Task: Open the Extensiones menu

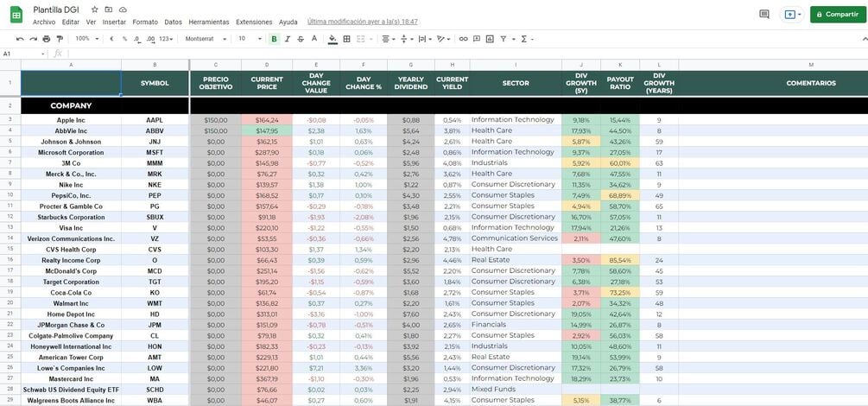Action: point(254,22)
